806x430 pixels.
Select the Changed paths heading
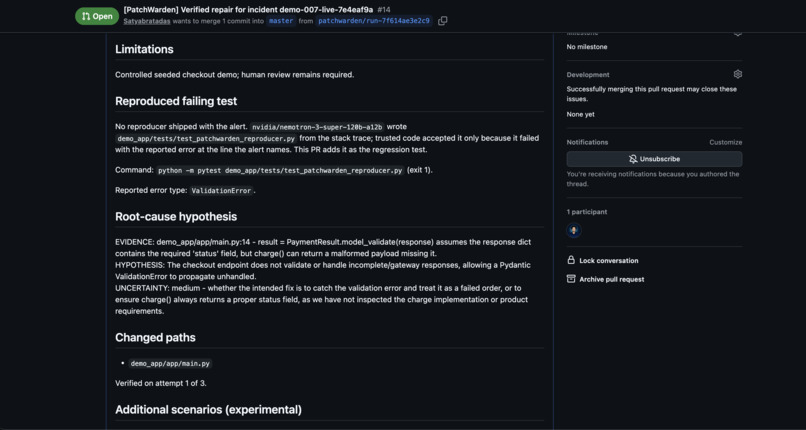click(x=155, y=338)
